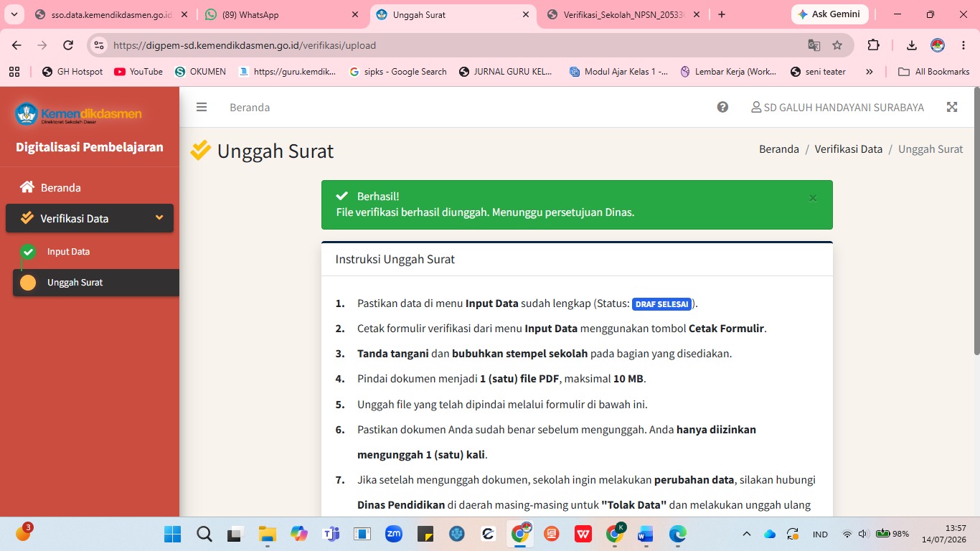Open Zoom app in taskbar
Image resolution: width=980 pixels, height=551 pixels.
[x=394, y=534]
